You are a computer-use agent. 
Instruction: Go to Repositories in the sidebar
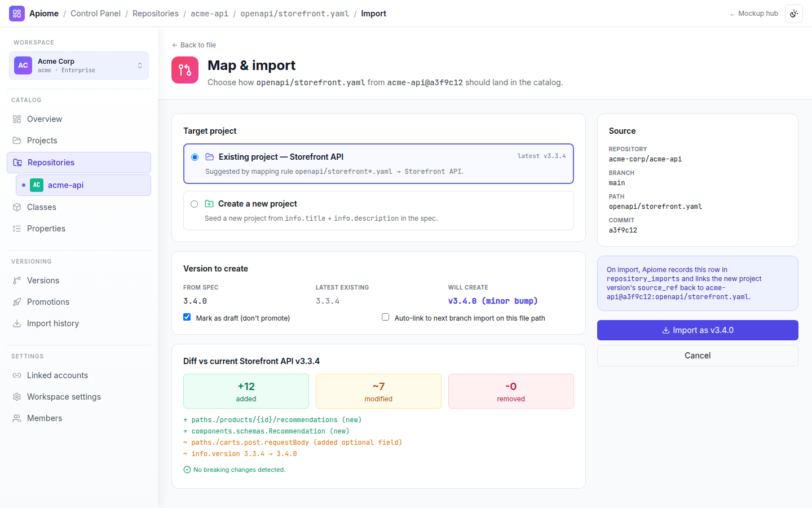pos(79,163)
